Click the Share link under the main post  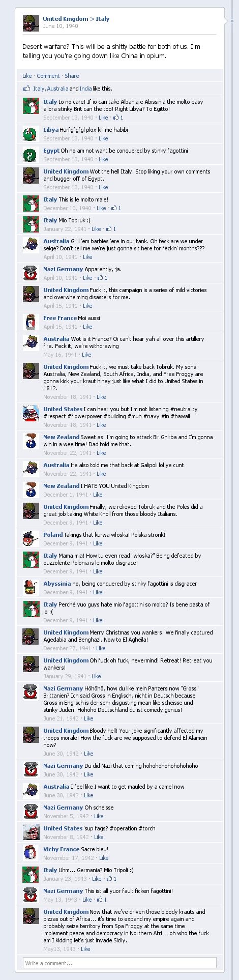click(x=72, y=76)
